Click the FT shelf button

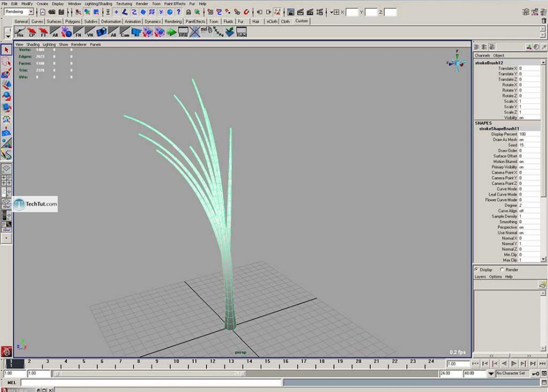pyautogui.click(x=43, y=32)
